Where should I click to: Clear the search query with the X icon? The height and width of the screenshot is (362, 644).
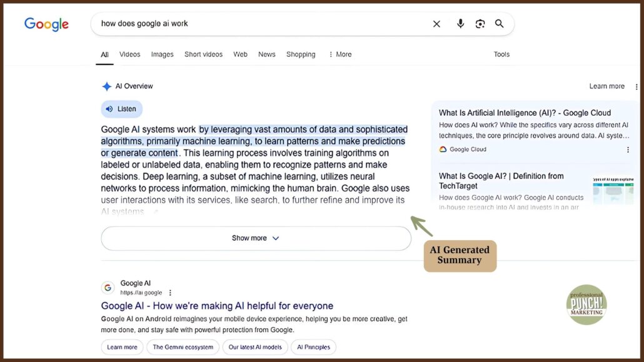(x=436, y=23)
